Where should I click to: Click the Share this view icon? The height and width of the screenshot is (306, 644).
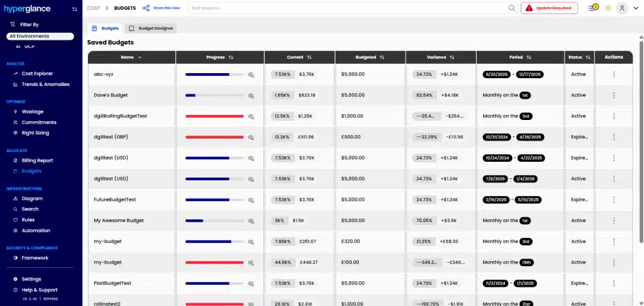click(146, 8)
